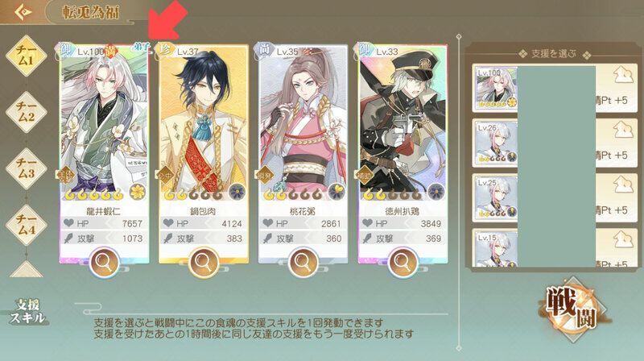Pick the Lv.15 support character thumbnail
This screenshot has width=644, height=361.
click(x=496, y=249)
